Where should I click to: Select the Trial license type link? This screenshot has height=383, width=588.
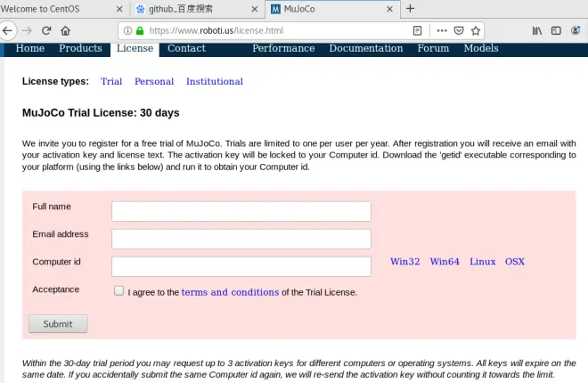pyautogui.click(x=111, y=81)
